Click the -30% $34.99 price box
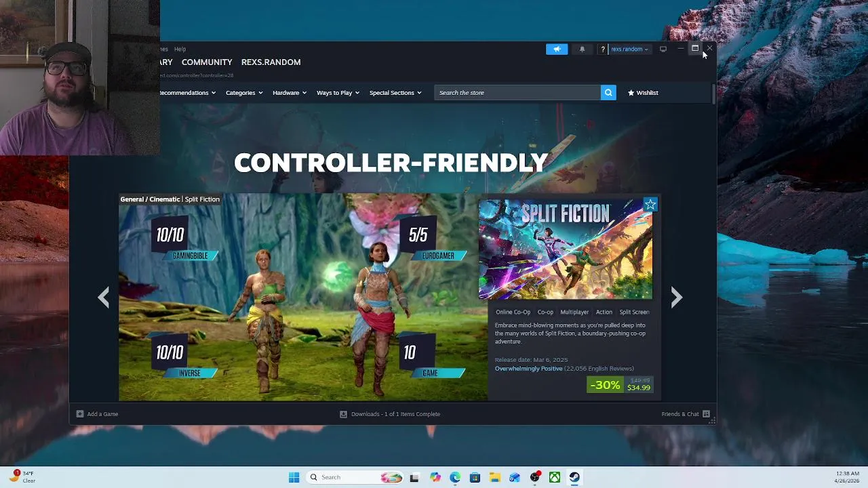 coord(620,385)
